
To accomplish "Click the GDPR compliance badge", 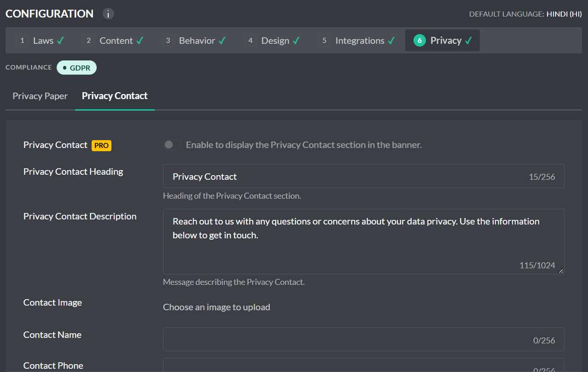I will click(x=77, y=67).
